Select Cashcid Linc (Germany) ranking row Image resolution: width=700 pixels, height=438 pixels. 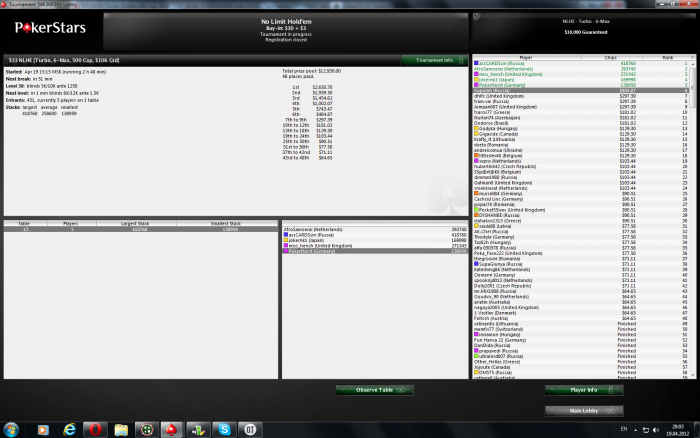(582, 199)
